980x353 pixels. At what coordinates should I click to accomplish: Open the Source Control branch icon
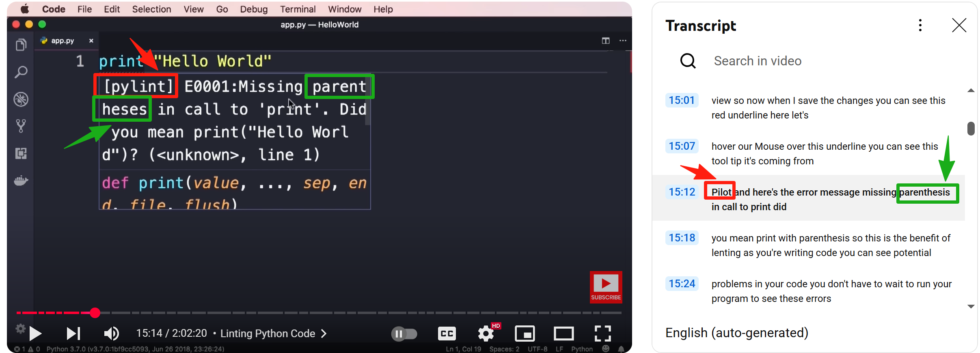tap(21, 126)
